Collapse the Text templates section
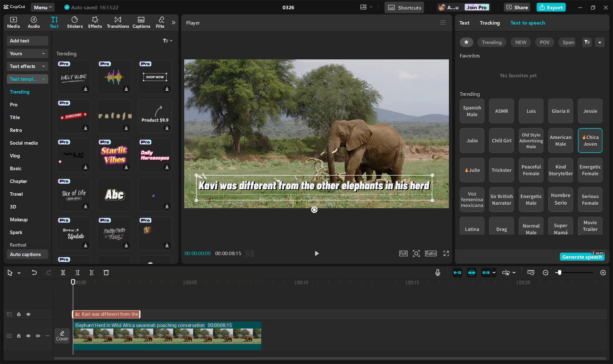This screenshot has width=613, height=364. click(x=27, y=79)
